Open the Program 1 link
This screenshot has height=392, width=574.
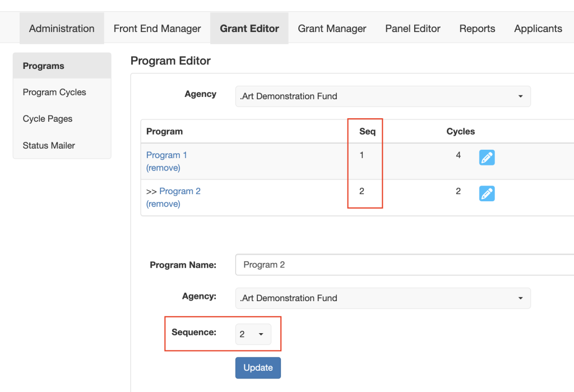coord(166,155)
